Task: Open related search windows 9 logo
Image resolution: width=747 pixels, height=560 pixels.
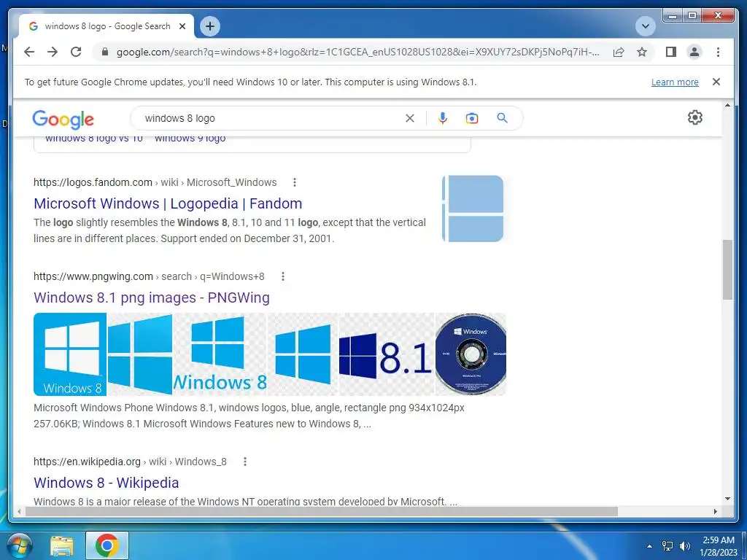Action: (190, 139)
